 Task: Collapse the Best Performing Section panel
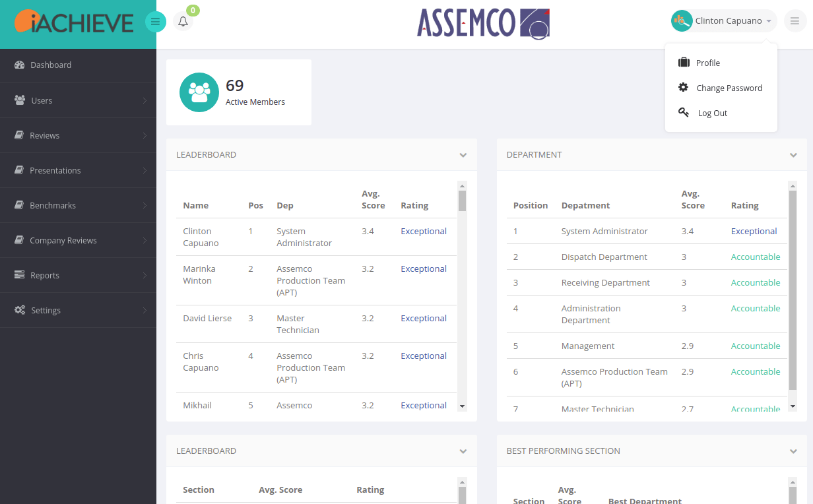point(793,451)
